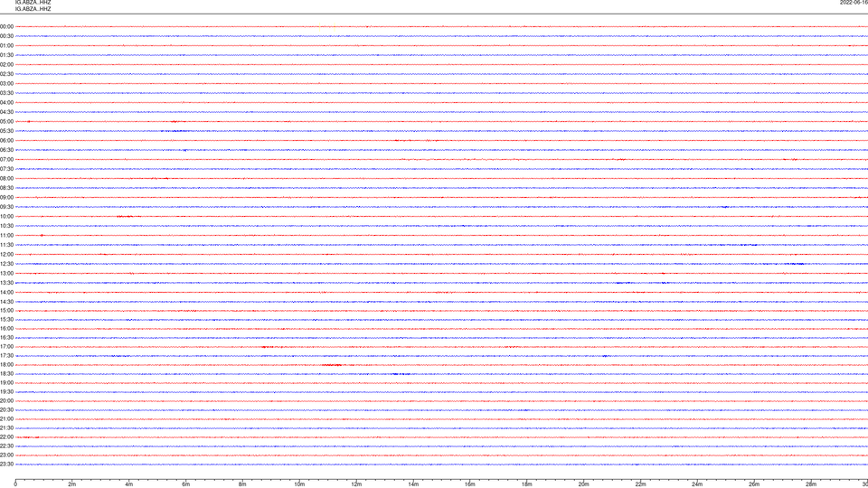Screen dimensions: 868x488
Task: Click the 18:00 time label
Action: point(6,365)
